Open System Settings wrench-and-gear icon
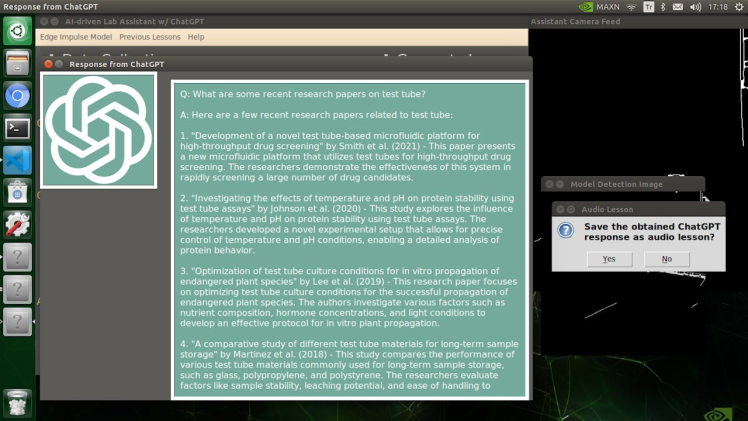The image size is (748, 421). coord(18,225)
